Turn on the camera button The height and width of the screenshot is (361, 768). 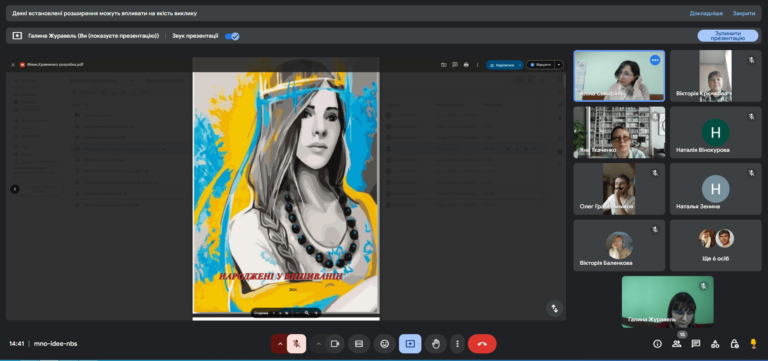click(x=335, y=344)
